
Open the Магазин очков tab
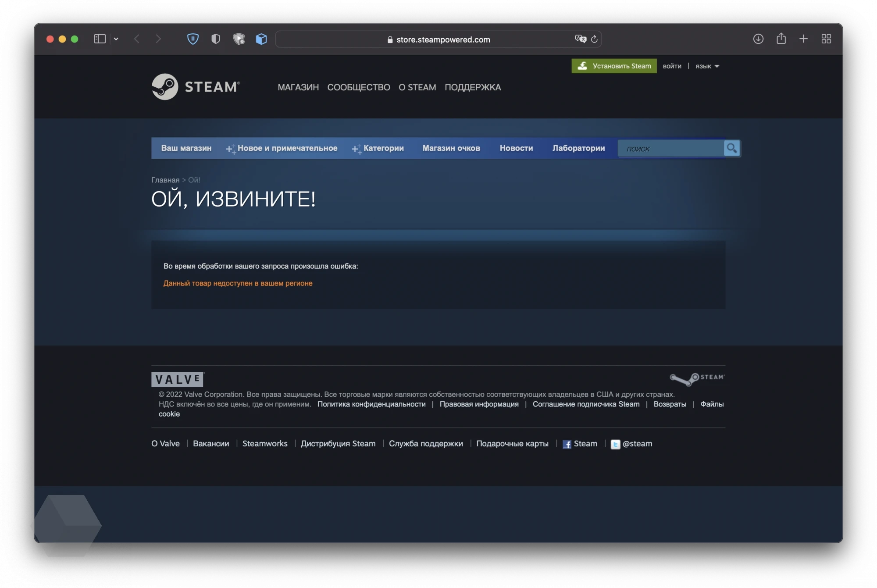(451, 148)
